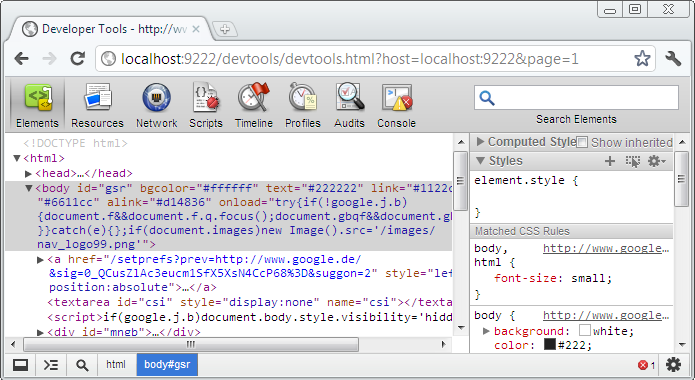This screenshot has width=695, height=380.
Task: Activate the inspect element magnifier
Action: (82, 365)
